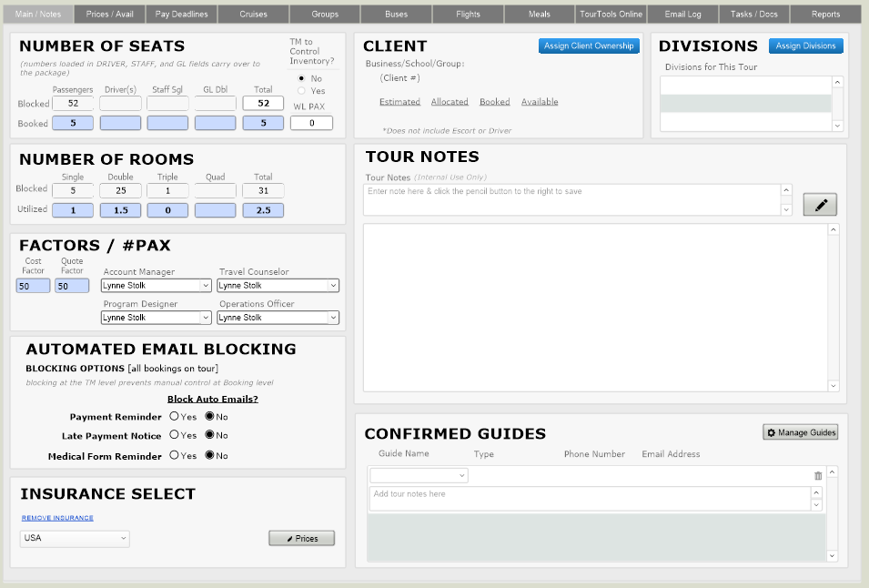Switch to the Main / Notes tab

(x=38, y=15)
